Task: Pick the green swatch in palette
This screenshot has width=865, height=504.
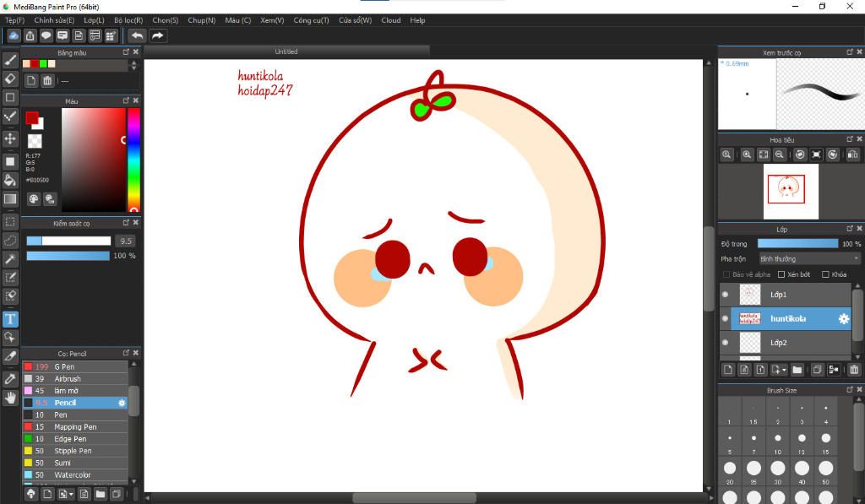Action: pos(43,64)
